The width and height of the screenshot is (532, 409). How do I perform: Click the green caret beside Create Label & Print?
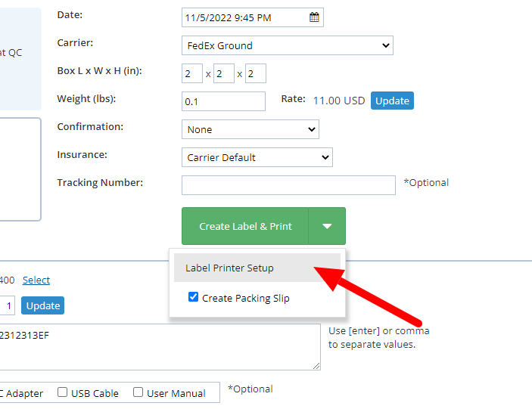click(327, 226)
